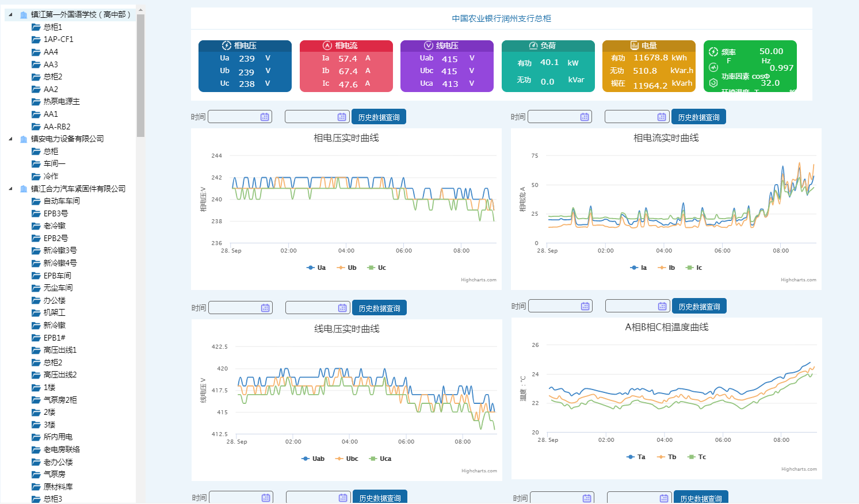859x504 pixels.
Task: Open calendar picker for phase voltage start time
Action: point(265,117)
